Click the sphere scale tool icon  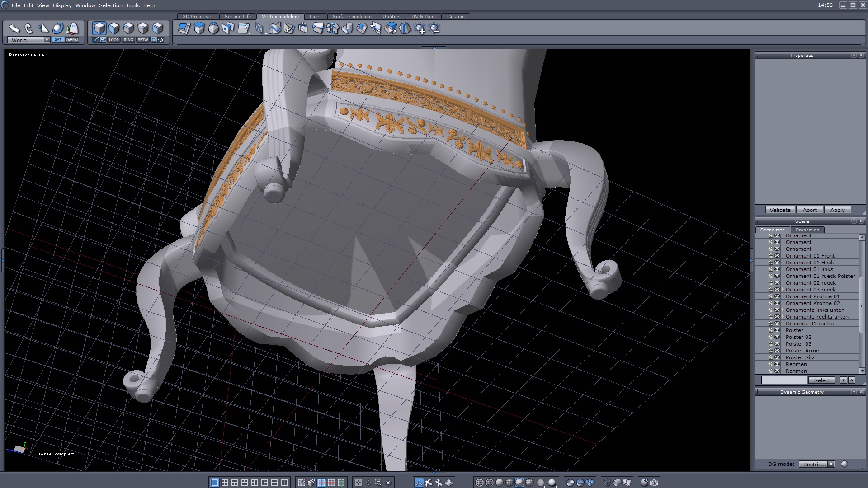tap(57, 28)
